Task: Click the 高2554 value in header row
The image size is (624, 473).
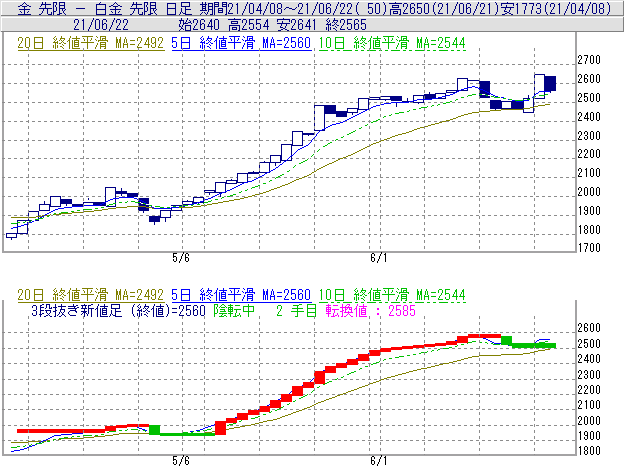Action: click(249, 25)
